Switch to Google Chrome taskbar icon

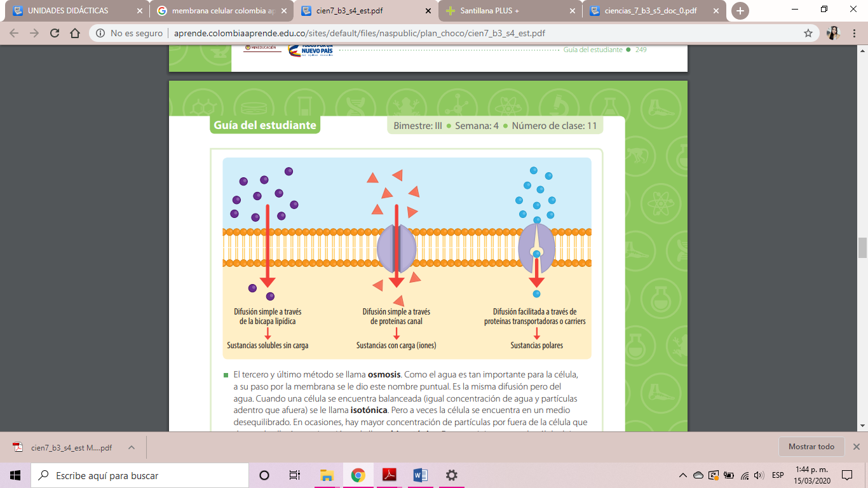[358, 475]
